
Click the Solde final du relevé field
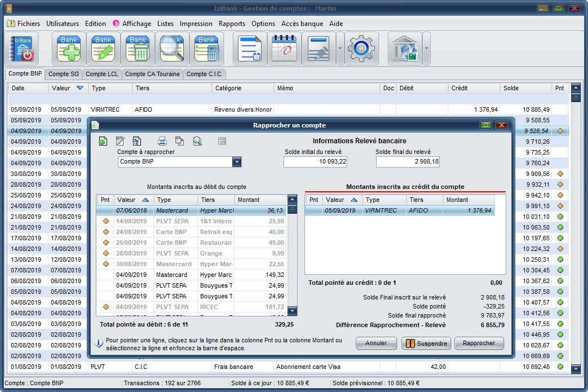click(408, 162)
